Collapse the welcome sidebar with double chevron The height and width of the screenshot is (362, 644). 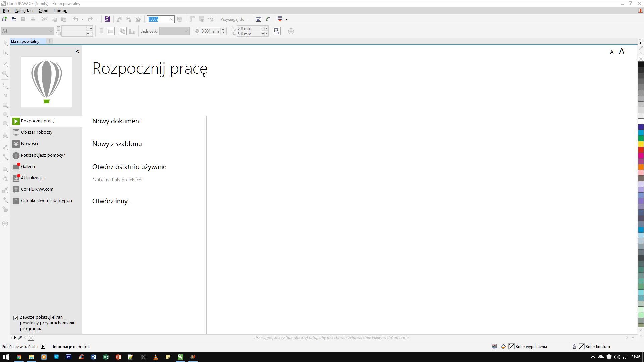pos(78,52)
